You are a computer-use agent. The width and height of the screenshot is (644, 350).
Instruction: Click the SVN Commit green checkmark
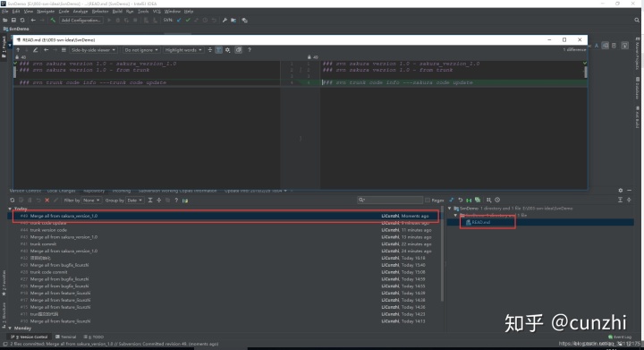188,20
